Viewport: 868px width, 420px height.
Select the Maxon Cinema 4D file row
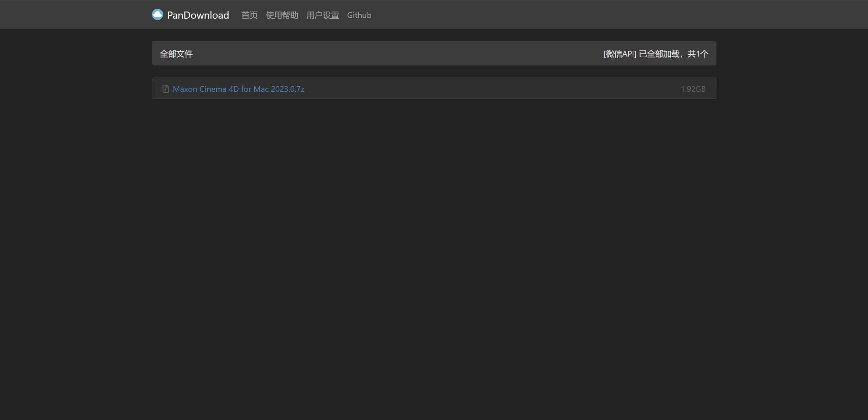pos(434,88)
